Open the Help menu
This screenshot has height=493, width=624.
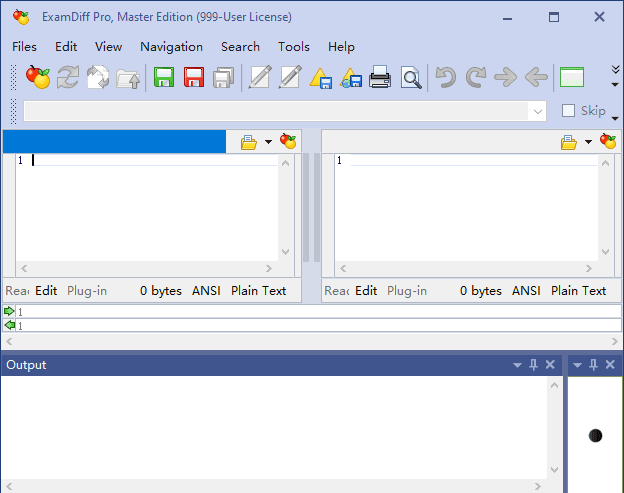click(x=341, y=47)
